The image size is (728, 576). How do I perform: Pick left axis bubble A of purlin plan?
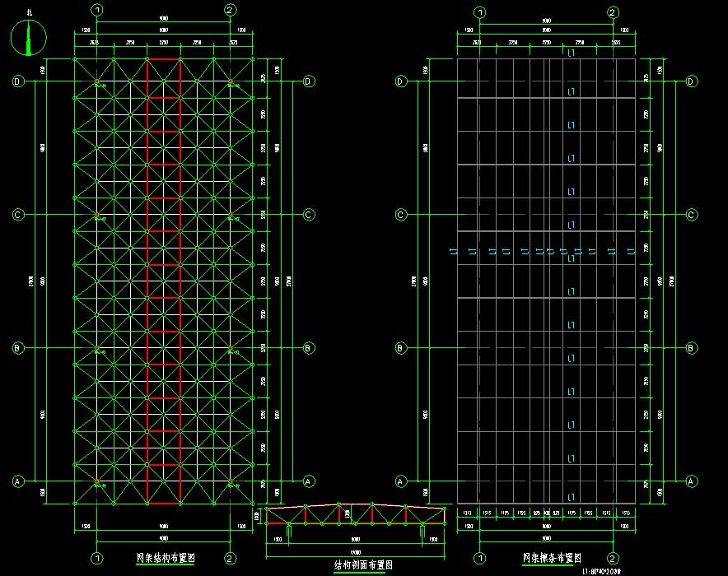point(401,481)
